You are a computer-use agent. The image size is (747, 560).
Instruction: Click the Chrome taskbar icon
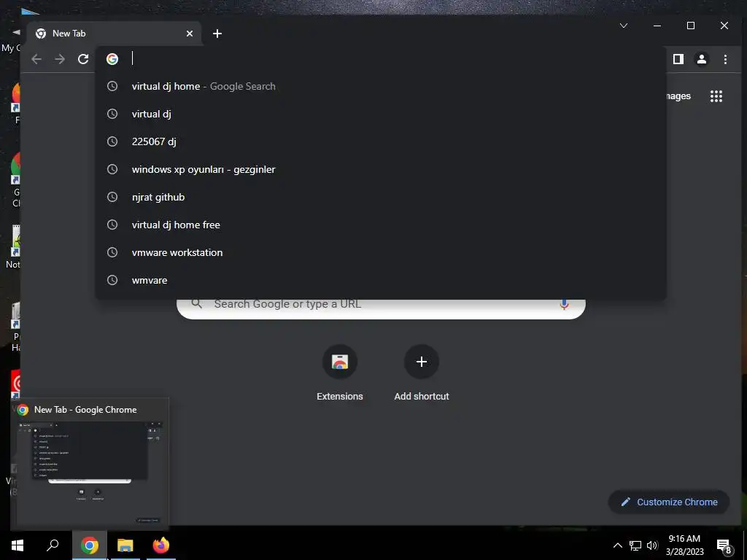coord(89,545)
